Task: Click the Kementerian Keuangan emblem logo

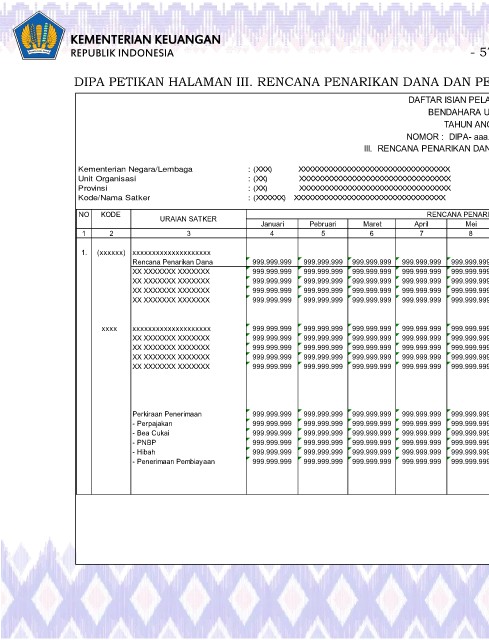Action: (x=39, y=36)
